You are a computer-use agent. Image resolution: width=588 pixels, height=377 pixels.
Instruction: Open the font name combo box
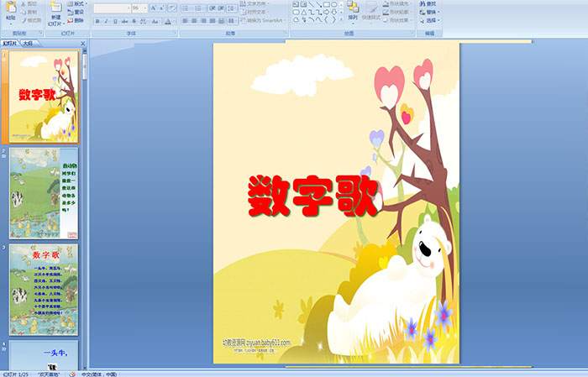tap(112, 8)
